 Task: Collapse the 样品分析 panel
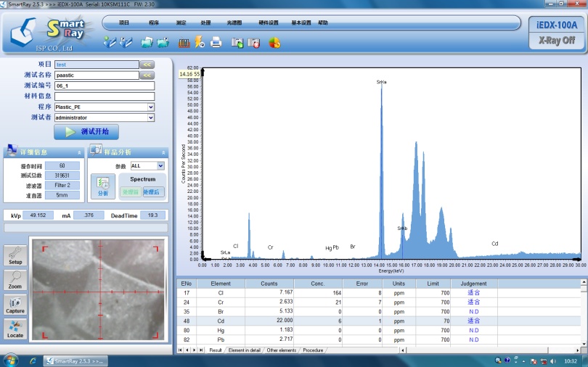coord(163,152)
